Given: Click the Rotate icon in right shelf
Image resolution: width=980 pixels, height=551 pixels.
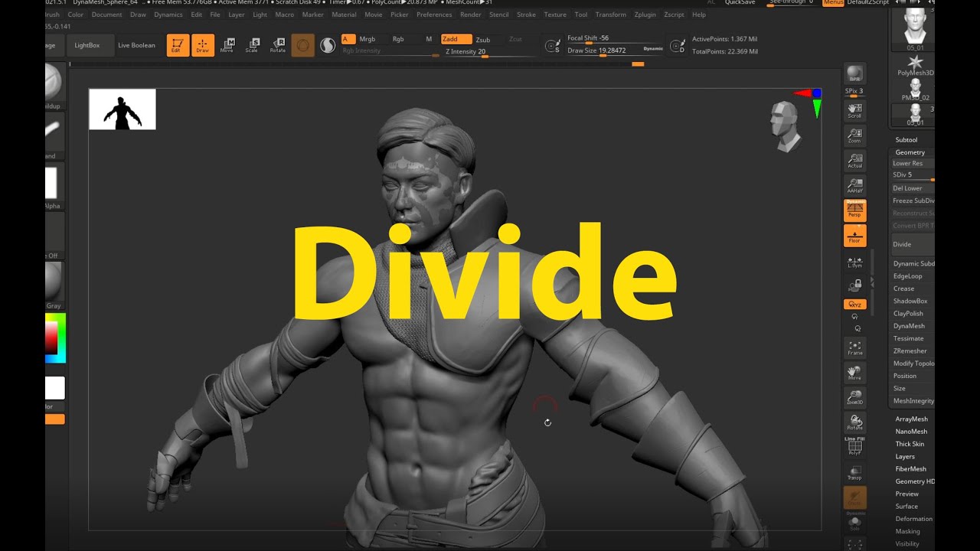Looking at the screenshot, I should coord(855,422).
